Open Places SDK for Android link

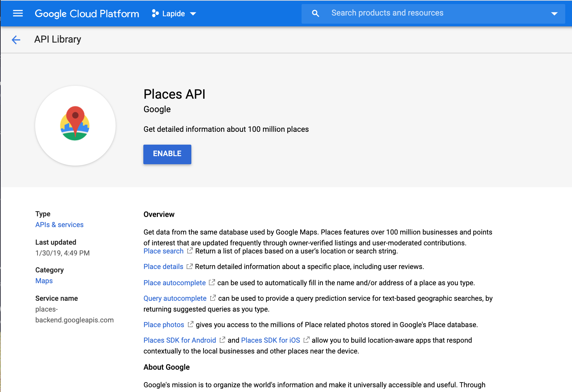(x=180, y=340)
